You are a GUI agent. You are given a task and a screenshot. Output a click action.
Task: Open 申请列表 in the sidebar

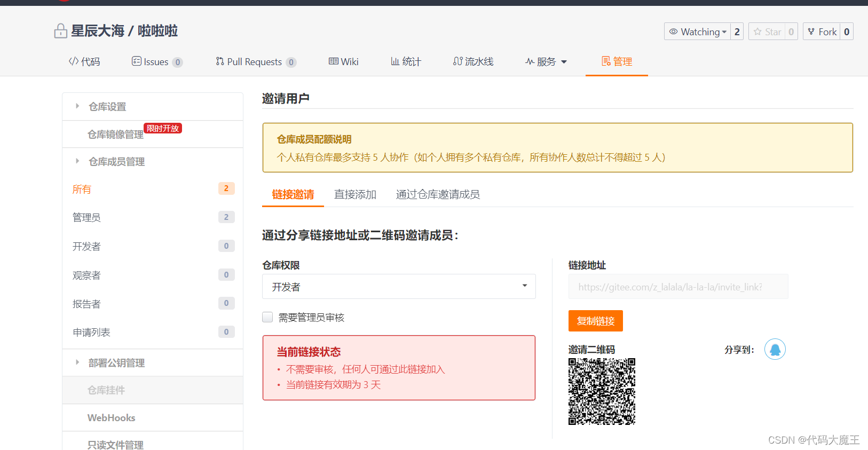(153, 332)
